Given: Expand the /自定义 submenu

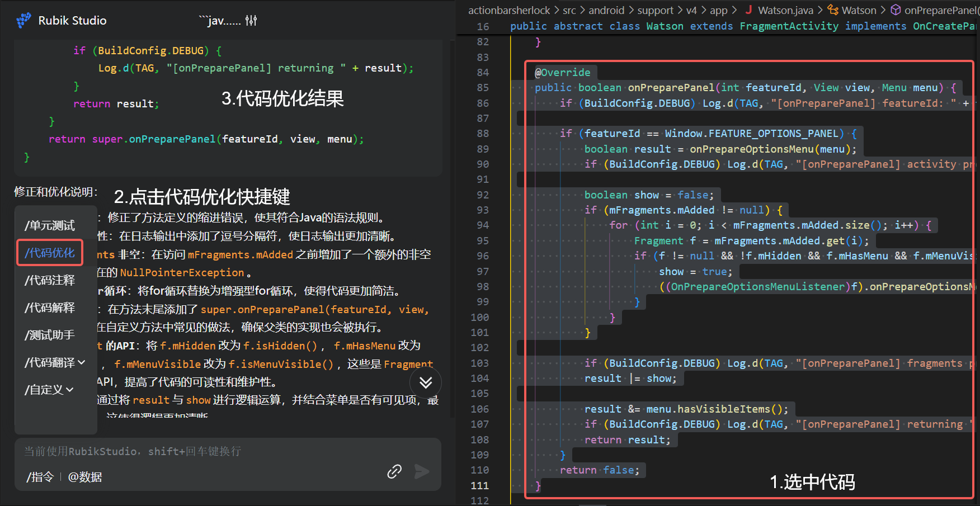Looking at the screenshot, I should tap(49, 390).
